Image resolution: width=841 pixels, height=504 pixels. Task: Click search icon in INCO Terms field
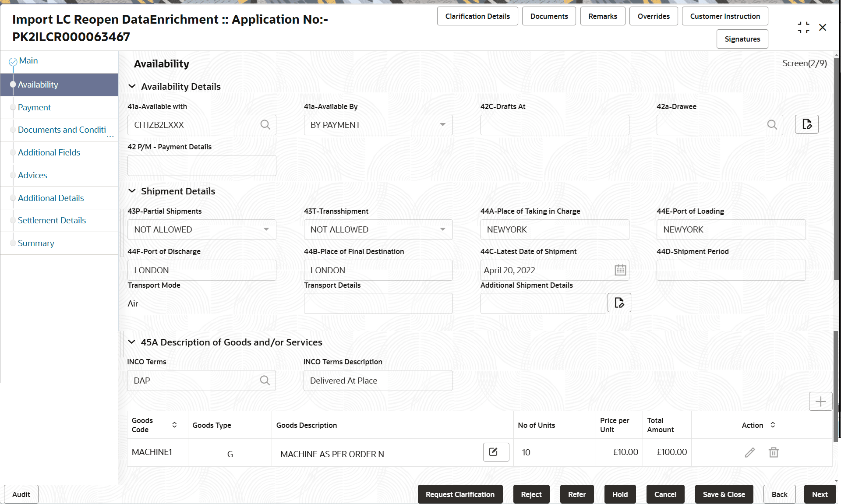coord(265,381)
